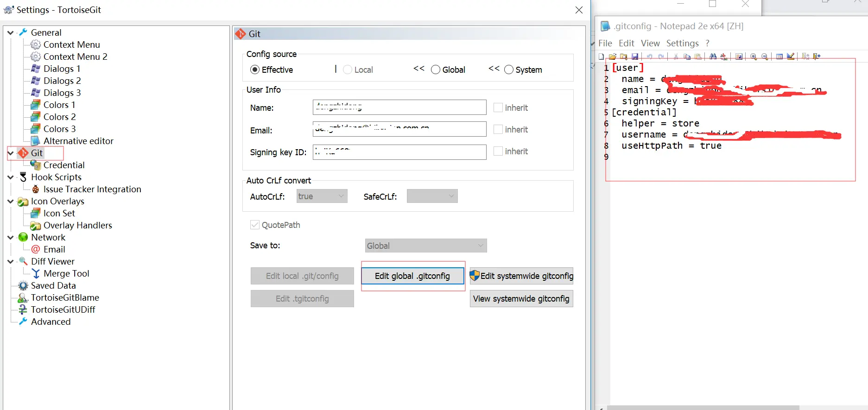Click the Edit global .gitconfig button
The image size is (868, 410).
(x=412, y=276)
